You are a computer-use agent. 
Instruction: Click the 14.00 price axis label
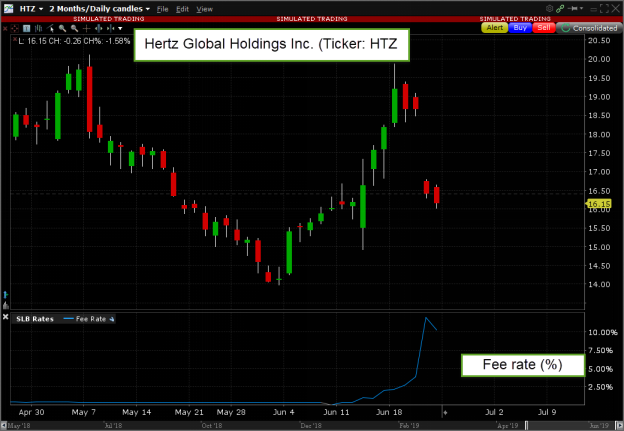click(599, 284)
